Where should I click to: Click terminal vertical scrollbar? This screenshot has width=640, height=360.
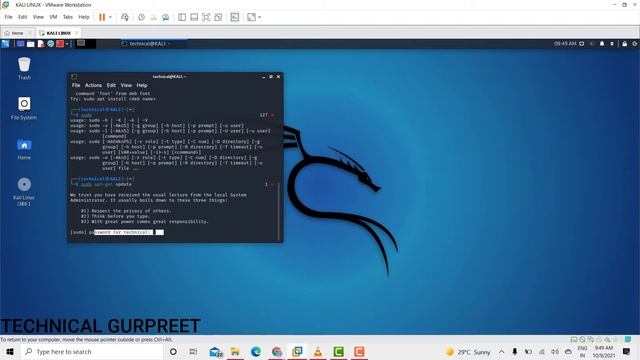coord(279,211)
